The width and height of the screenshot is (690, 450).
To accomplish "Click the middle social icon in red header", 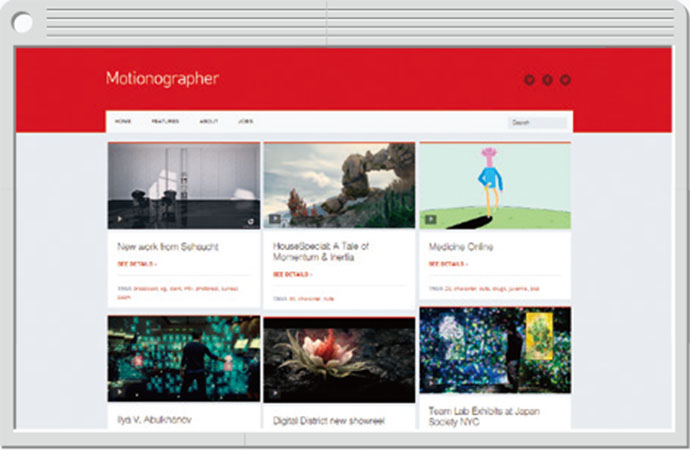I will (547, 80).
